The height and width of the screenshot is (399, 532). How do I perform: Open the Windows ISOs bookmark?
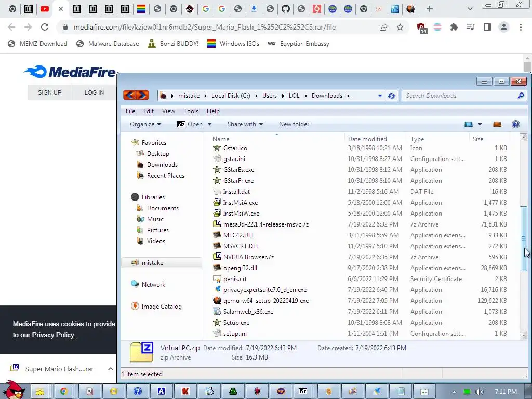coord(233,44)
